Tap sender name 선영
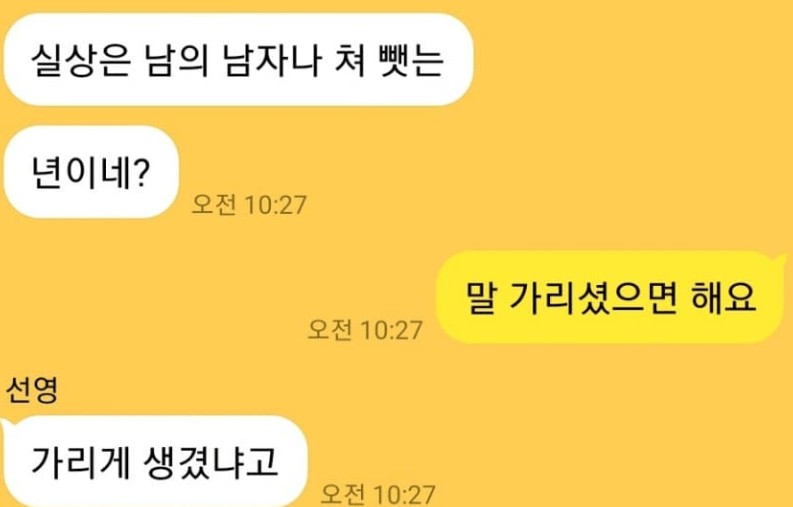The width and height of the screenshot is (793, 507). tap(32, 390)
